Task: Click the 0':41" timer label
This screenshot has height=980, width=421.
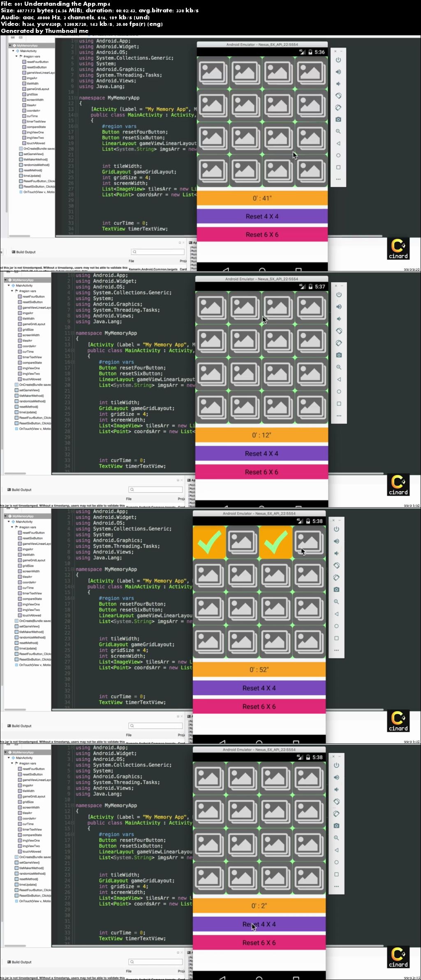Action: 262,198
